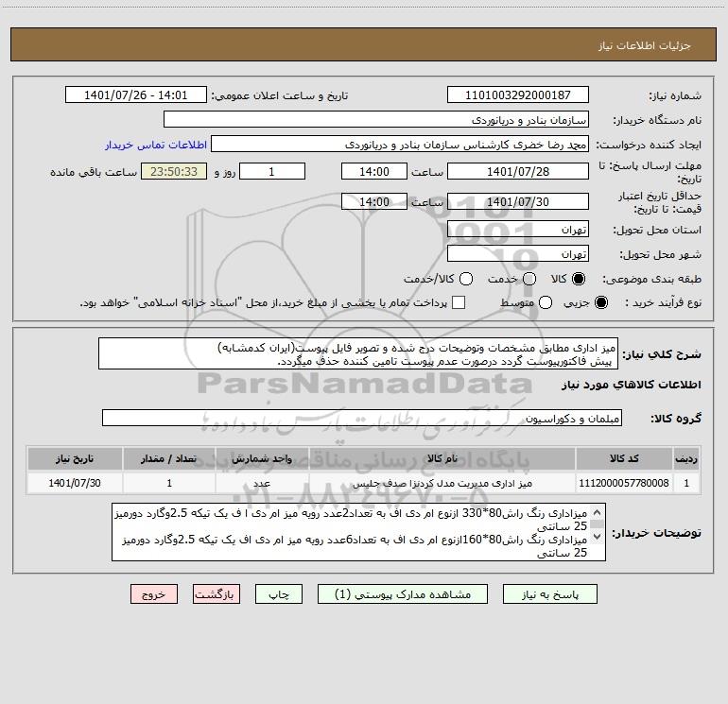Click the خروج exit button

pyautogui.click(x=154, y=594)
